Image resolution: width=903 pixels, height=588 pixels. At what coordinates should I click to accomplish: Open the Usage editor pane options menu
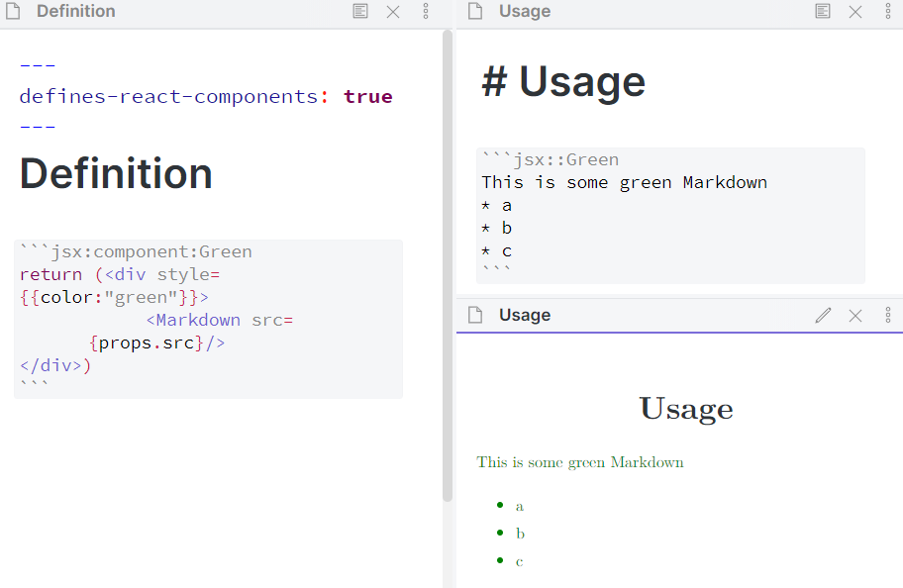tap(888, 12)
